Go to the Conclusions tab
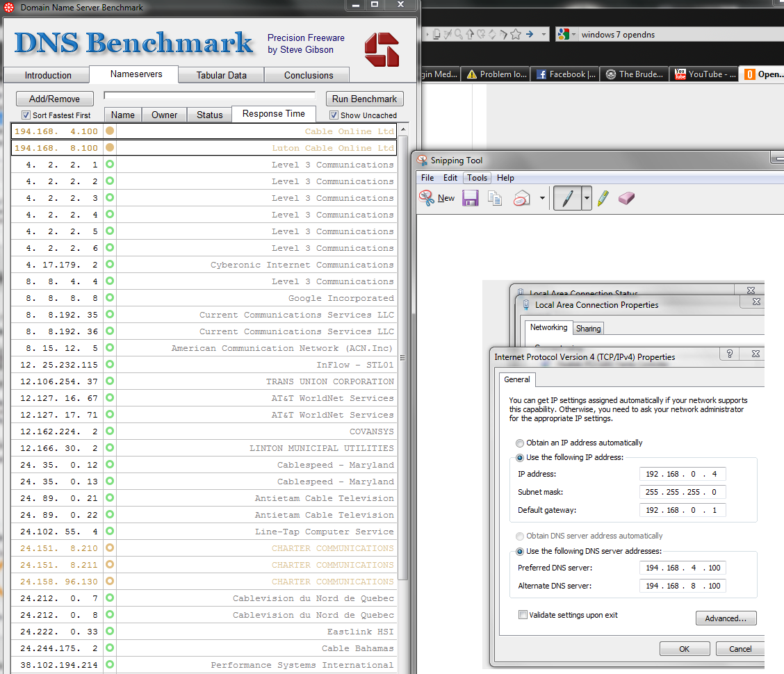Screen dimensions: 784x674 (309, 75)
